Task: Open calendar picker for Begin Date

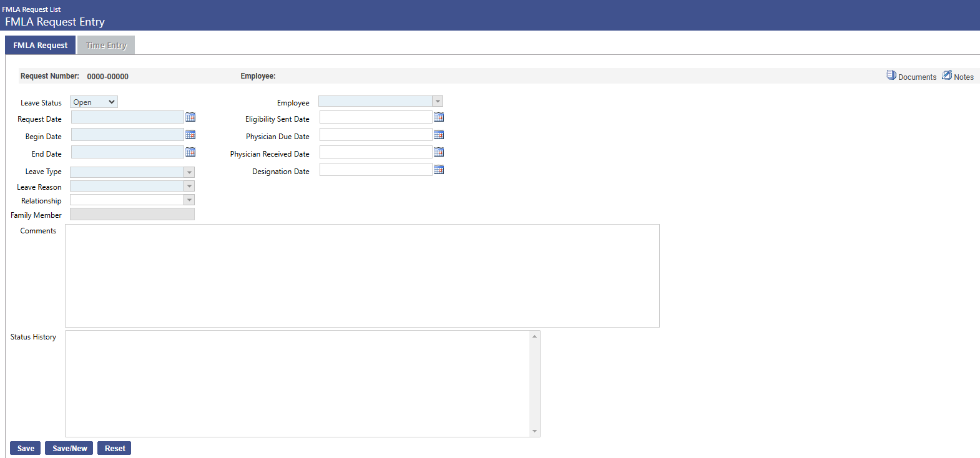Action: [190, 135]
